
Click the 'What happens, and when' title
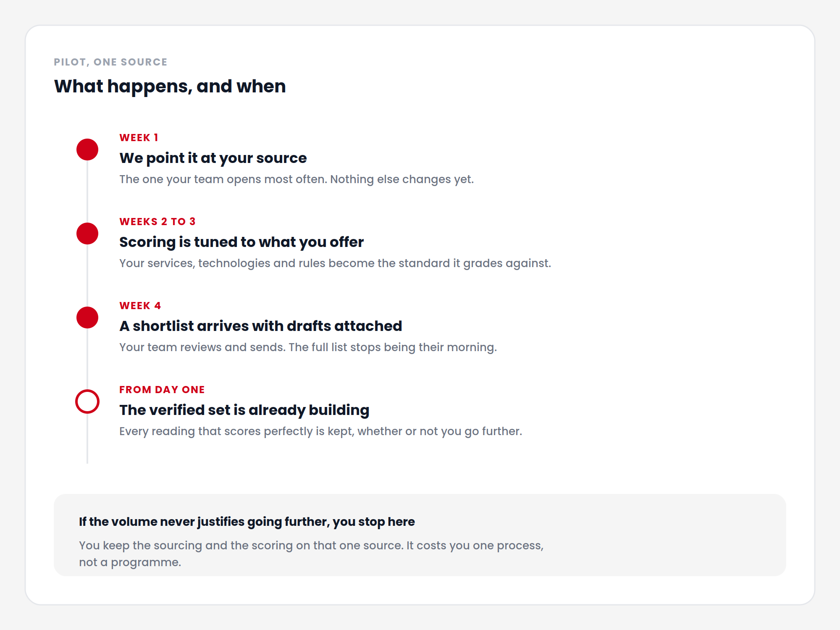click(x=170, y=87)
